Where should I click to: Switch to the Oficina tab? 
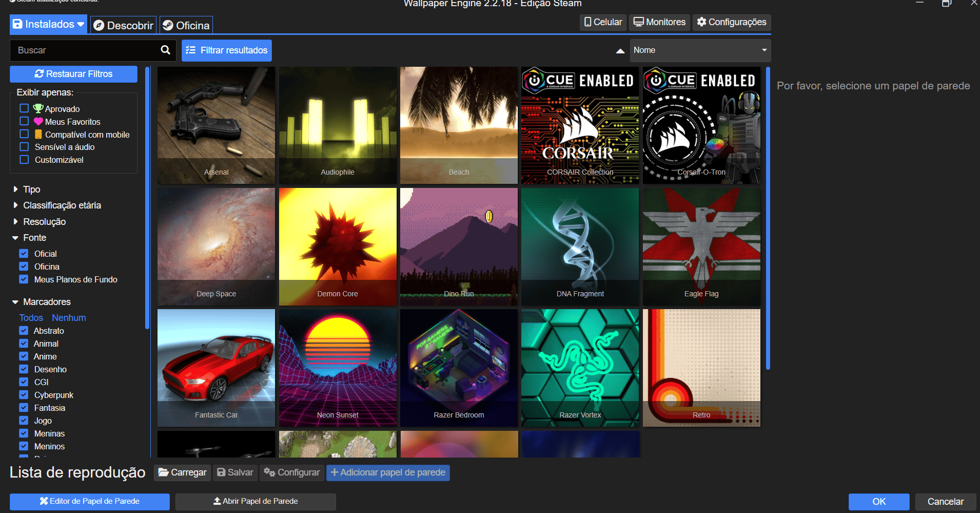(186, 25)
